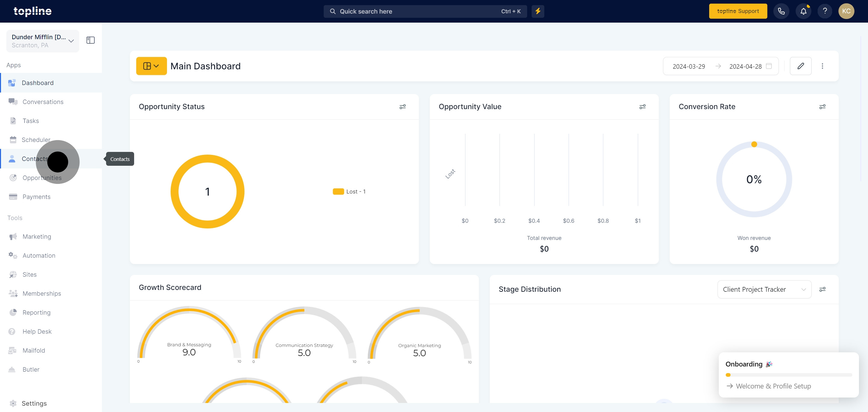The image size is (868, 412).
Task: Click the Quick search input field
Action: coord(418,11)
